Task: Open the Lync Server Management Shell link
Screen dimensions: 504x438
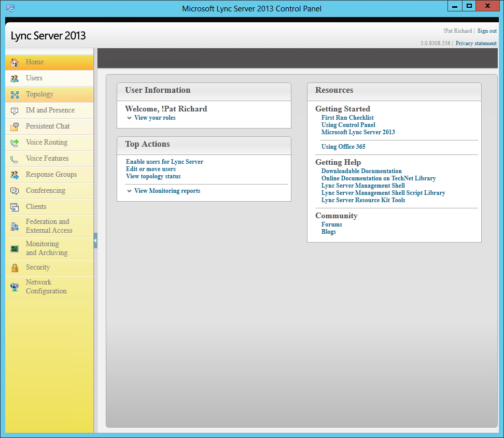Action: coord(363,186)
